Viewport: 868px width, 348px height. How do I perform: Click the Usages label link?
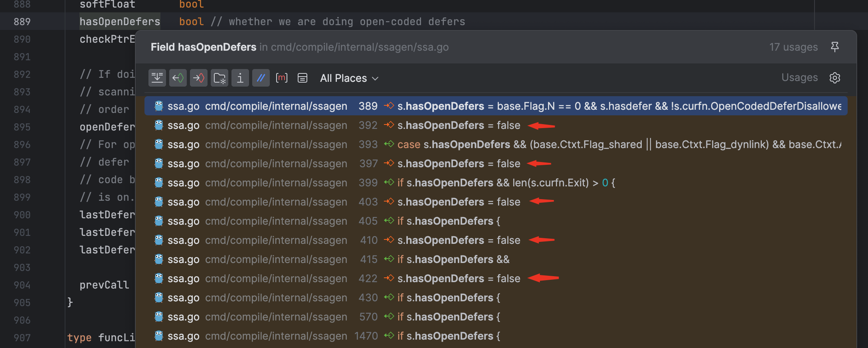799,77
